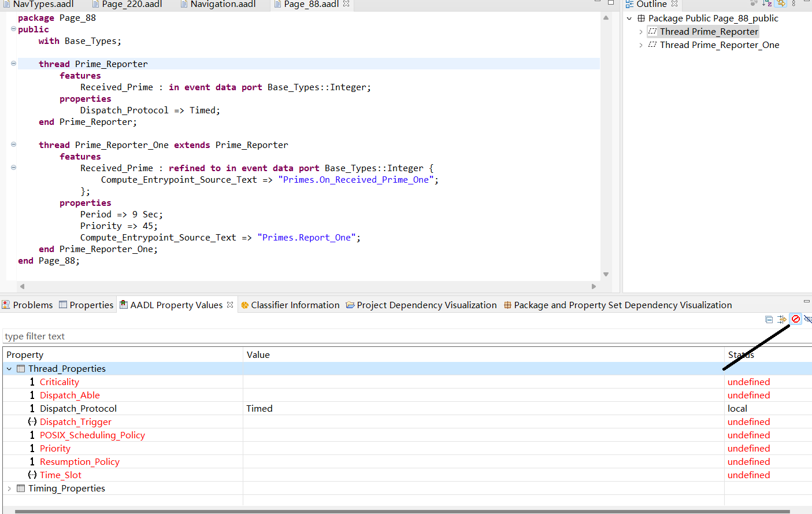Image resolution: width=812 pixels, height=514 pixels.
Task: Click the go-to-definition arrow icon in property toolbar
Action: 782,319
